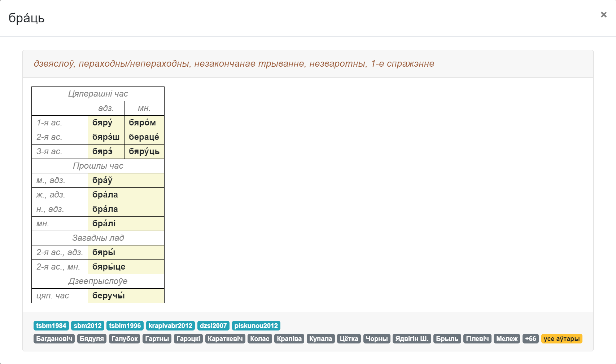This screenshot has width=616, height=364.
Task: Select the participle form беручы́
Action: pyautogui.click(x=109, y=296)
